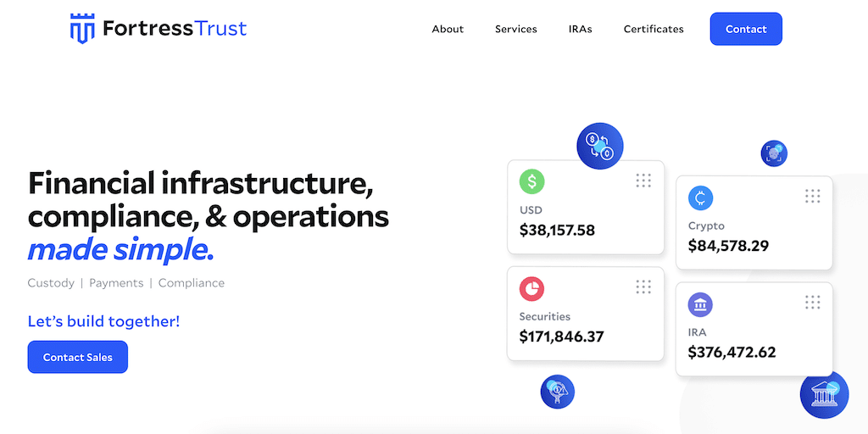Click the currency exchange circle icon
The height and width of the screenshot is (434, 868).
(x=600, y=146)
